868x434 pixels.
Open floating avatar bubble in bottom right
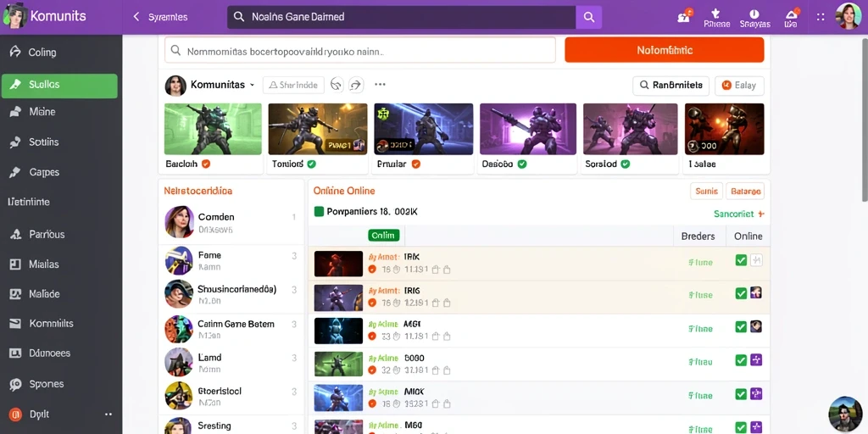click(845, 414)
